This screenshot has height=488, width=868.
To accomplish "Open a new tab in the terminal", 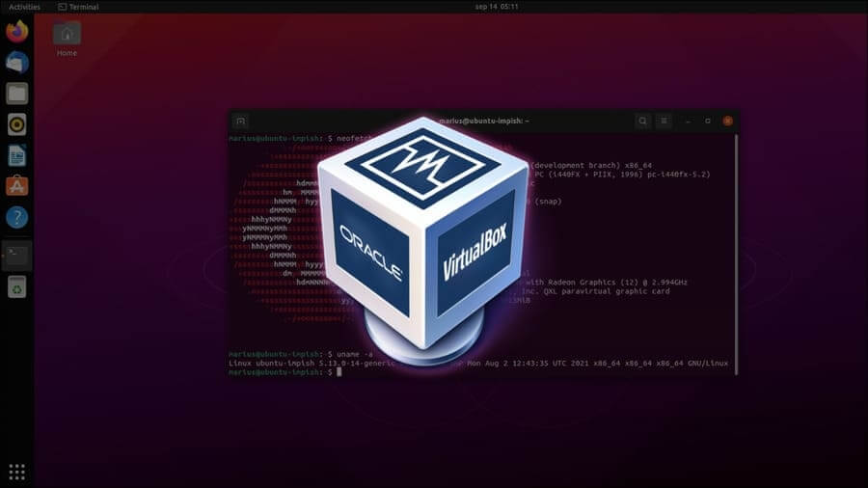I will 241,122.
